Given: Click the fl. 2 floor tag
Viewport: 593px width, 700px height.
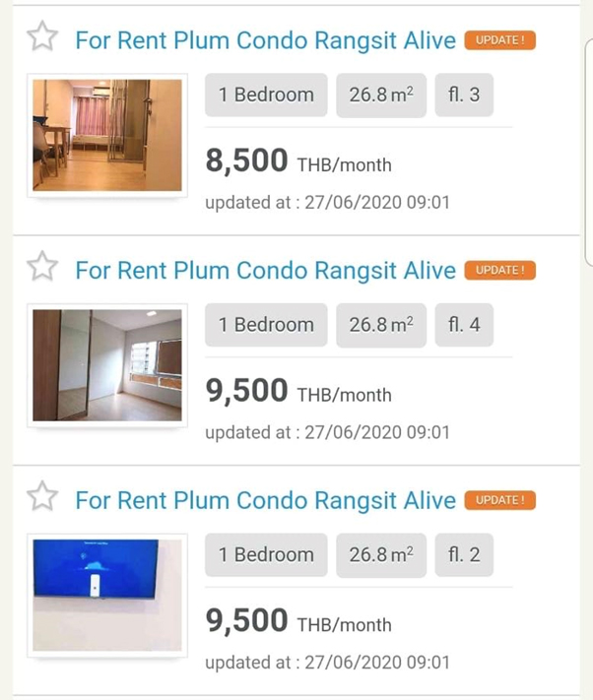Looking at the screenshot, I should [x=464, y=555].
